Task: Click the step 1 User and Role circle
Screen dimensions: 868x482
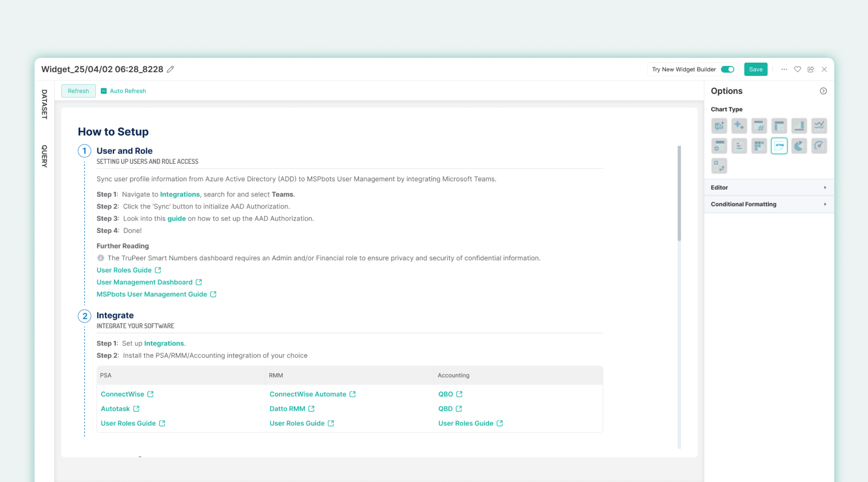Action: pos(84,151)
